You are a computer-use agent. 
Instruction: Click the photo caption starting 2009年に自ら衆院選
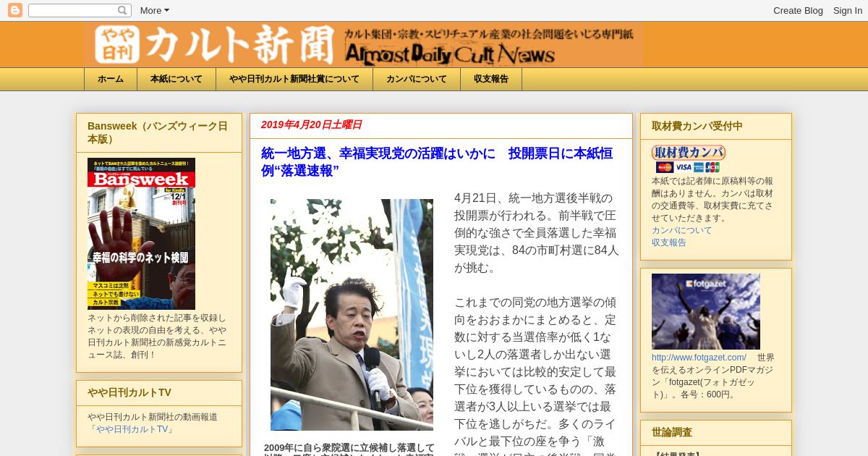[349, 449]
